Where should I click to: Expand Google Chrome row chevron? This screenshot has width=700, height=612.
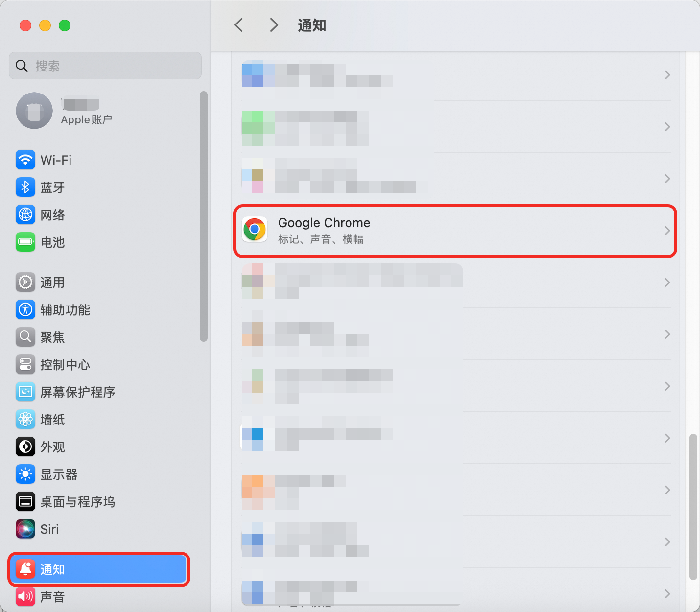[x=667, y=231]
